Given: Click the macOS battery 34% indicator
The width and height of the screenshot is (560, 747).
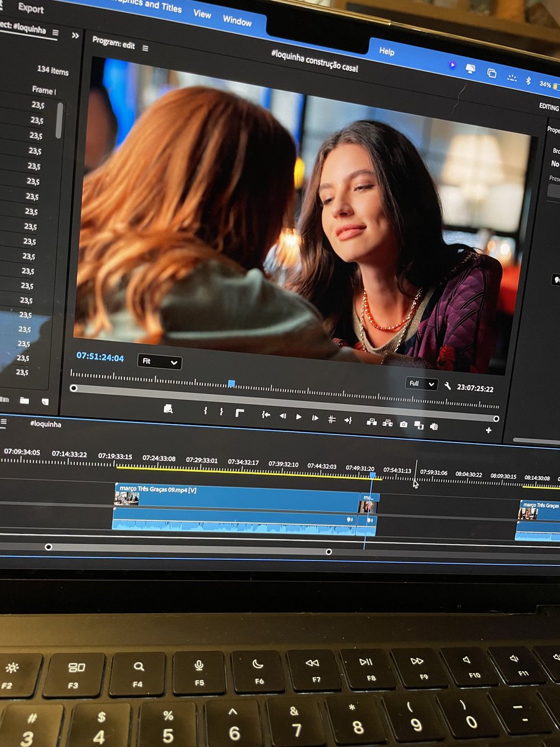Looking at the screenshot, I should click(550, 84).
